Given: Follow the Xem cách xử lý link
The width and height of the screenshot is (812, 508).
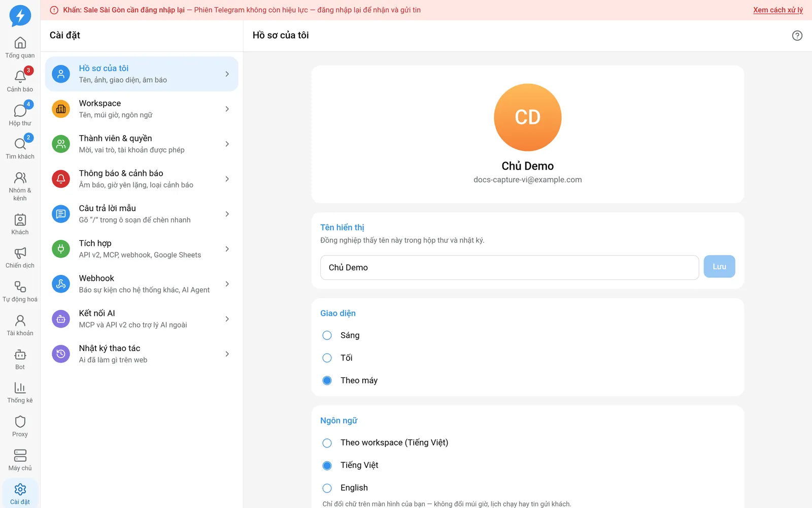Looking at the screenshot, I should point(778,10).
